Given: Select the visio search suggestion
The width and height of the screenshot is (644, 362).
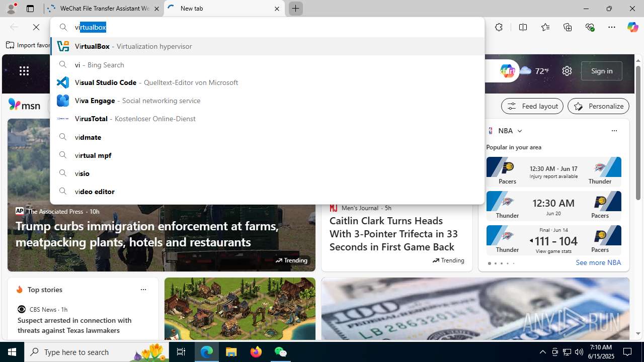Looking at the screenshot, I should 267,173.
